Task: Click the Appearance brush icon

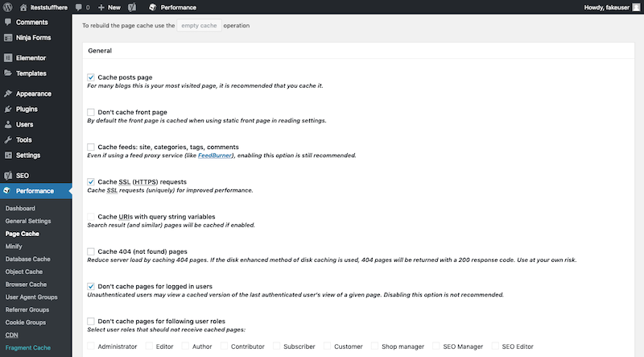Action: pyautogui.click(x=8, y=93)
